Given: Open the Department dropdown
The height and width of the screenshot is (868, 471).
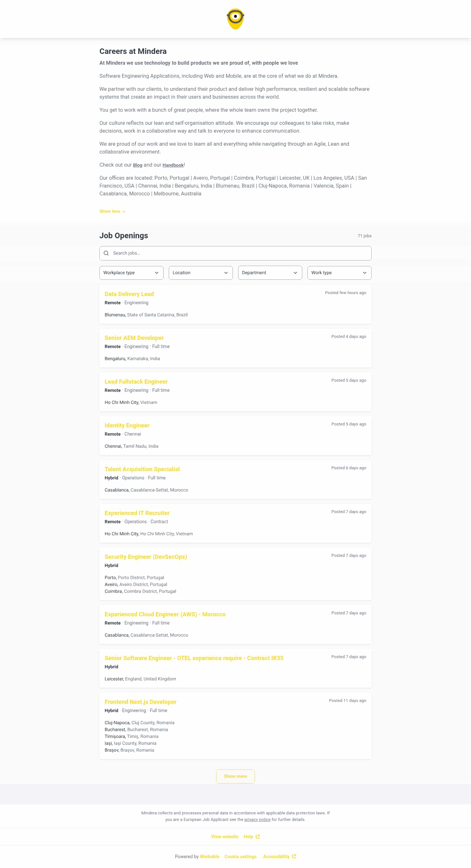Looking at the screenshot, I should (270, 273).
